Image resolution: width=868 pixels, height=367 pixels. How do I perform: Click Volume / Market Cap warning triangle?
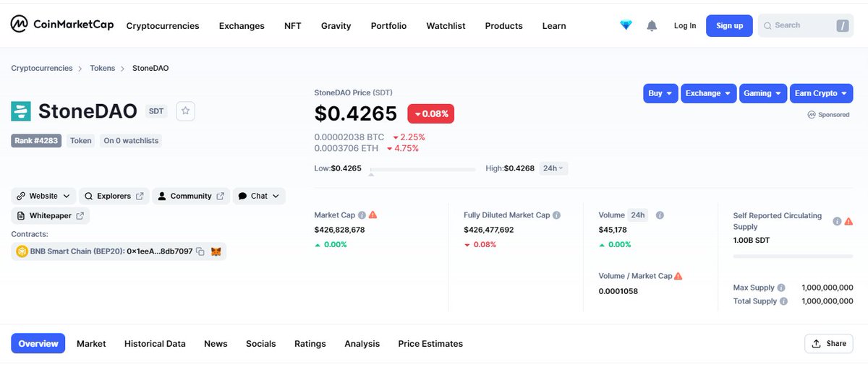coord(678,276)
